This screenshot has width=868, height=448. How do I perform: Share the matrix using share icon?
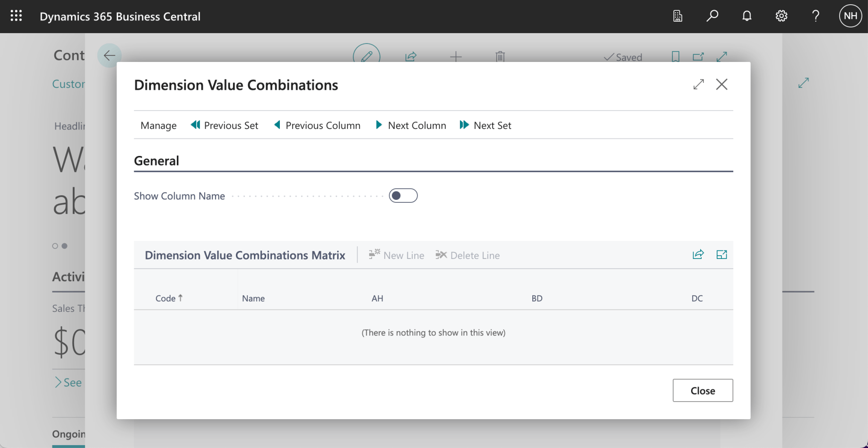click(698, 255)
